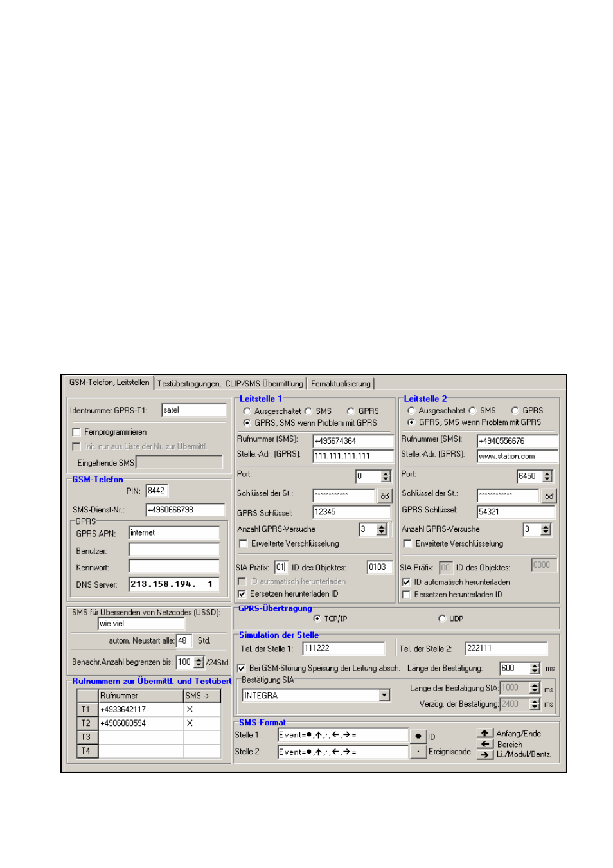Adjust Anzahl GPRS-Versuche spinner for Leitstelle 2

(546, 529)
